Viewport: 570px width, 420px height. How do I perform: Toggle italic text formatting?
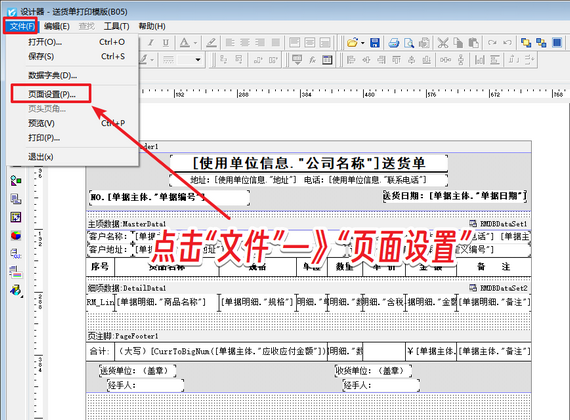click(x=150, y=43)
